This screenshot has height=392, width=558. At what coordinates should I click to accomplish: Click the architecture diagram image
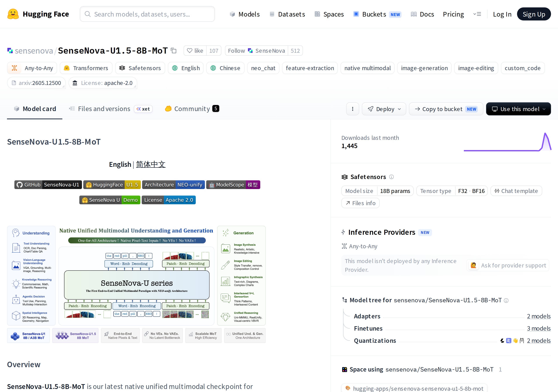coord(136,284)
